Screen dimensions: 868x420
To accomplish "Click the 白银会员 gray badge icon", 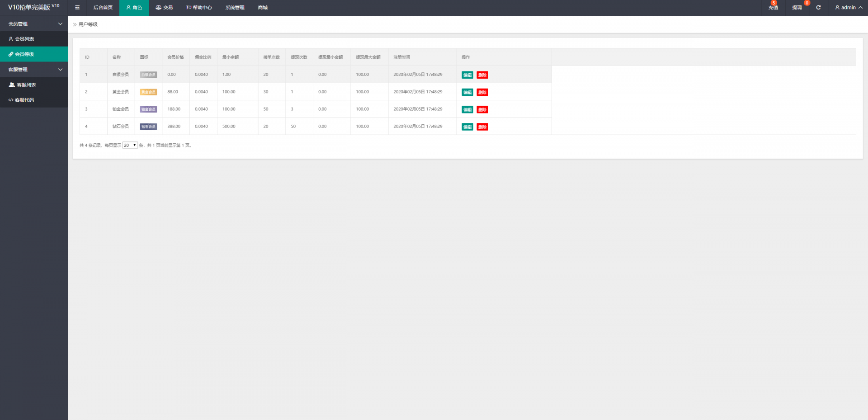I will click(148, 75).
